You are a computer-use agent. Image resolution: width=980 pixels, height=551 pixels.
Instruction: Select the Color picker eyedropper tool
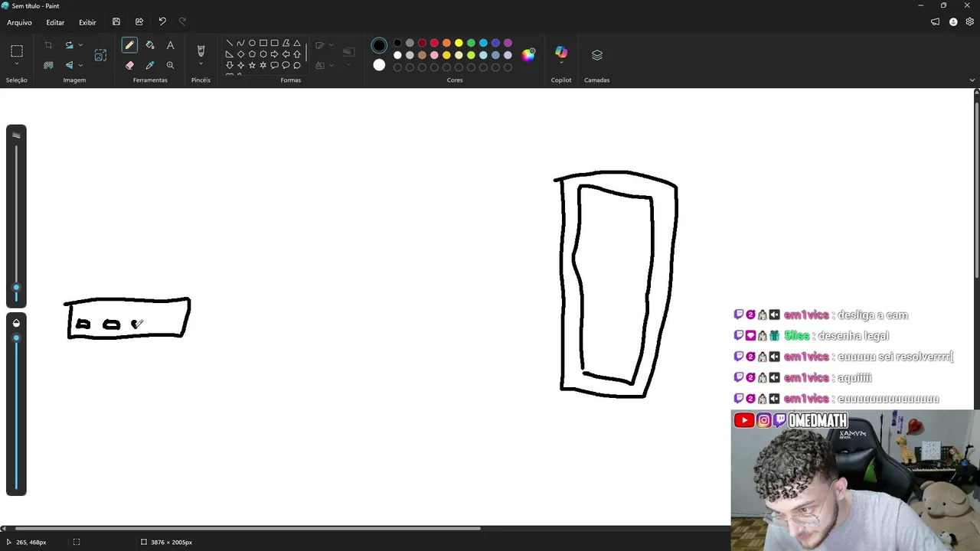(x=150, y=66)
